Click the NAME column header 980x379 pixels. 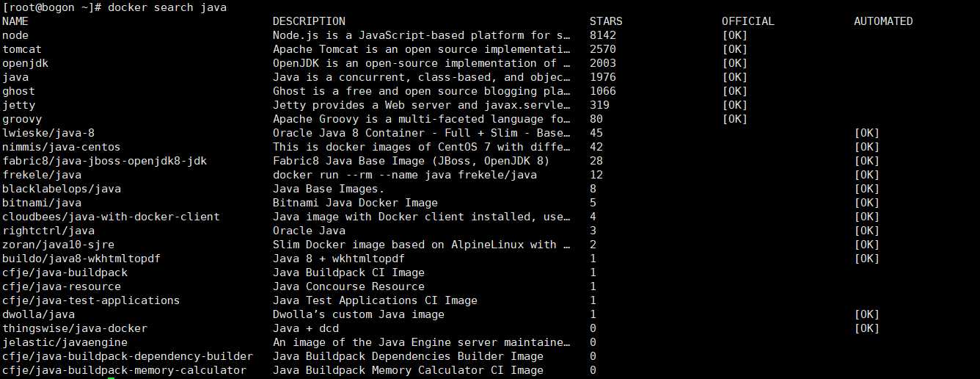click(x=15, y=21)
